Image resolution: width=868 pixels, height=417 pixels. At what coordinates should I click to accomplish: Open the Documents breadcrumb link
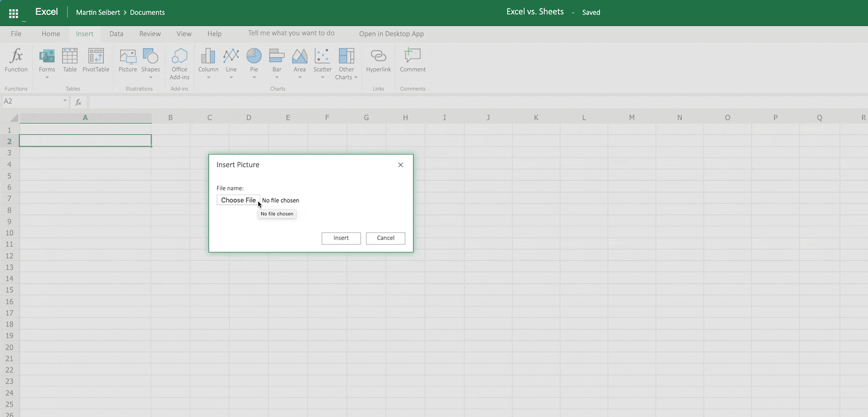click(147, 12)
